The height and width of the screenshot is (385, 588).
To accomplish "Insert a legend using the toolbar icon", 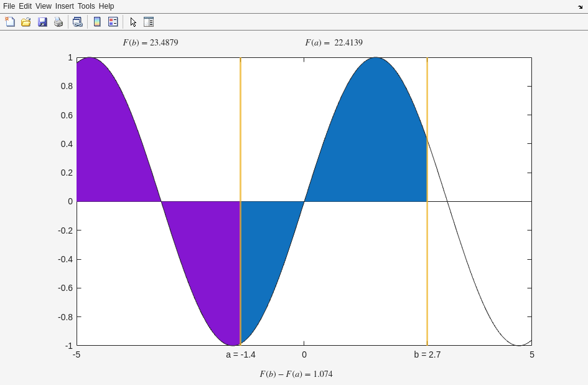I will pyautogui.click(x=113, y=22).
